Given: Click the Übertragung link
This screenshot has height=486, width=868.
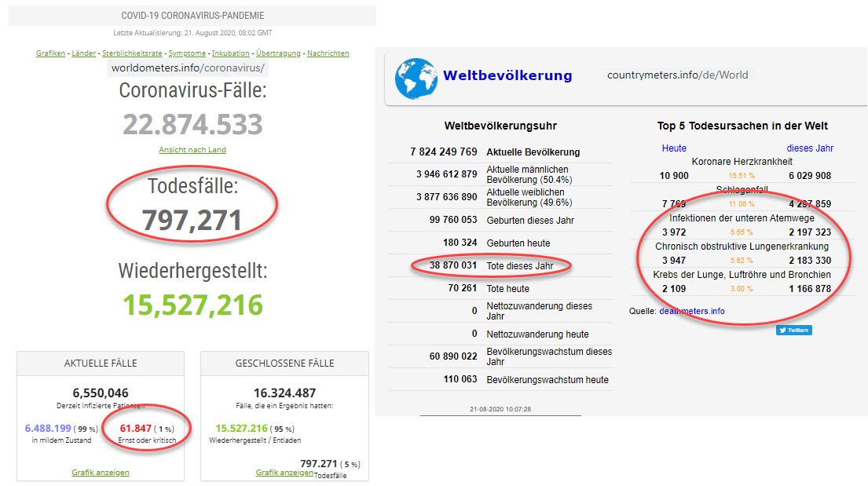Looking at the screenshot, I should pyautogui.click(x=278, y=53).
